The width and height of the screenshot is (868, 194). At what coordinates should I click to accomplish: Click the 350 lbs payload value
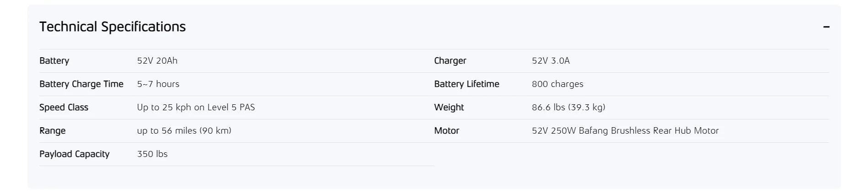(x=152, y=154)
